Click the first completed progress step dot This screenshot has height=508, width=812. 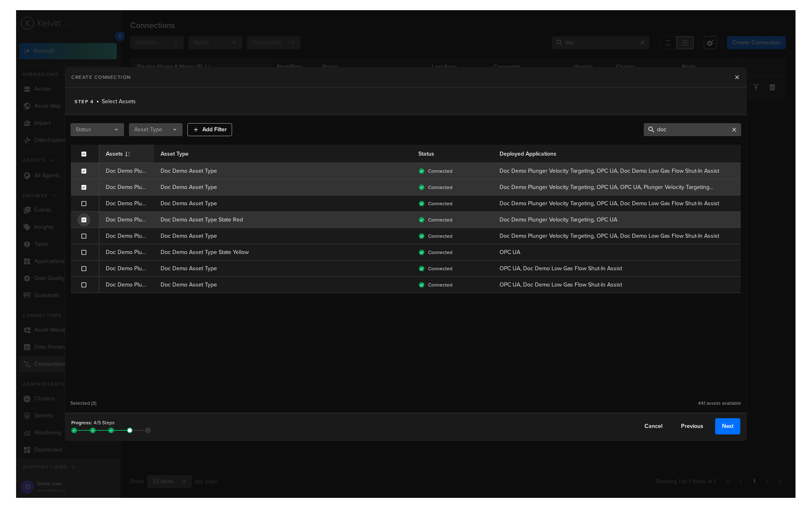(74, 431)
